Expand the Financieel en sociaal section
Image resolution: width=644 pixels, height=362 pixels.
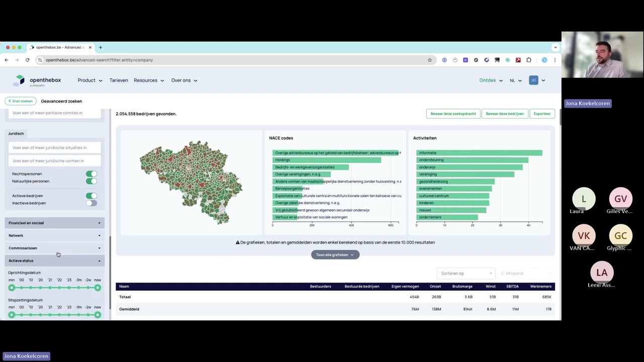click(54, 223)
